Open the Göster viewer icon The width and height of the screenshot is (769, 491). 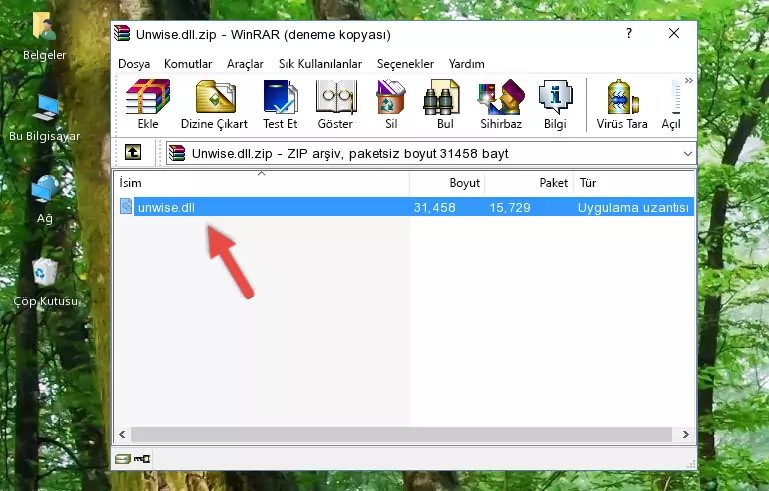(x=335, y=104)
